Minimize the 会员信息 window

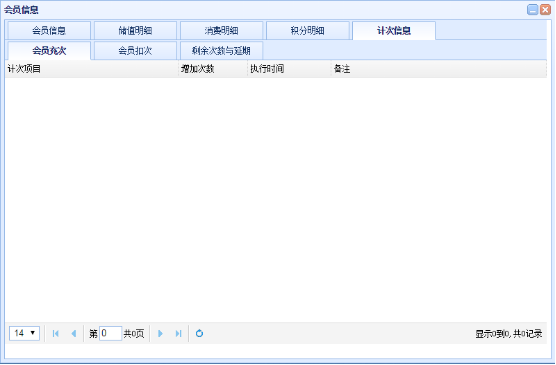[533, 10]
